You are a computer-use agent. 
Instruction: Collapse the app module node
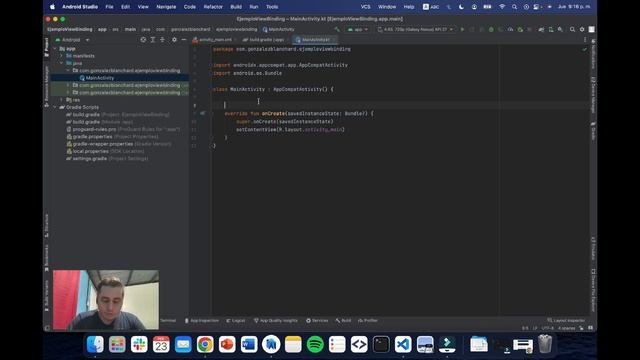[x=55, y=49]
